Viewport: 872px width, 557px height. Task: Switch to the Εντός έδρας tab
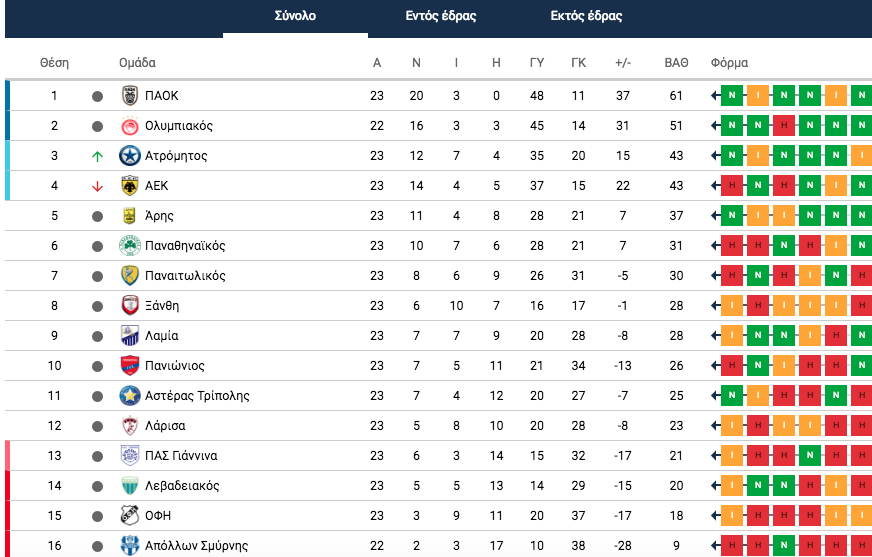pyautogui.click(x=440, y=16)
